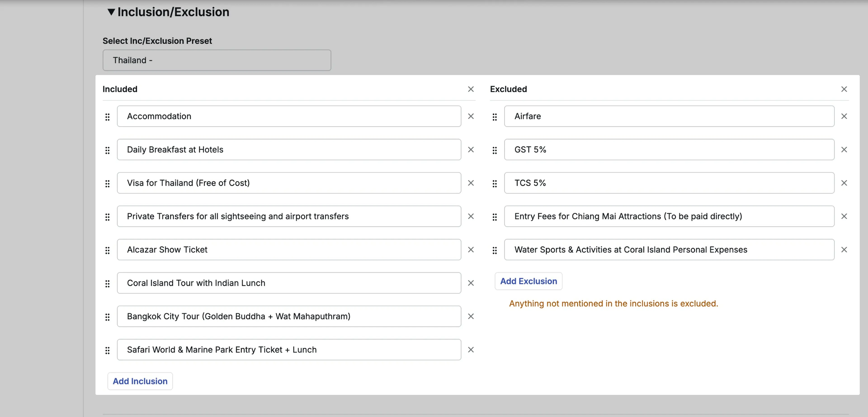Image resolution: width=868 pixels, height=417 pixels.
Task: Remove the Accommodation inclusion
Action: pyautogui.click(x=471, y=116)
